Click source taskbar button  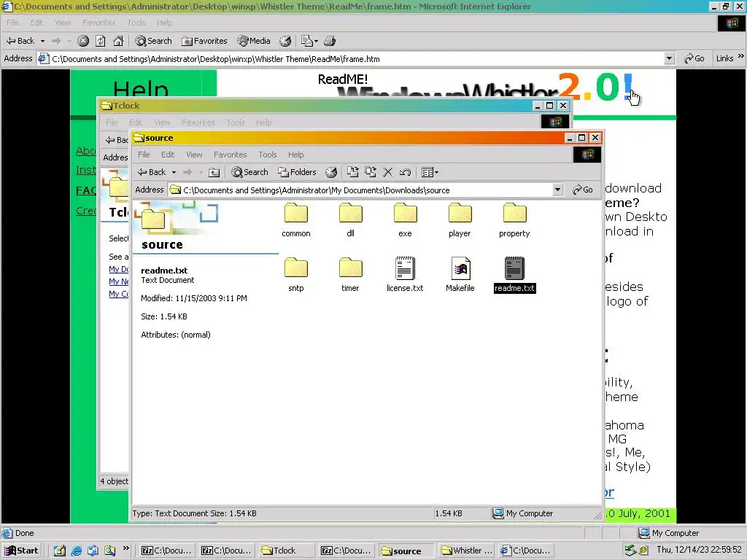[406, 551]
